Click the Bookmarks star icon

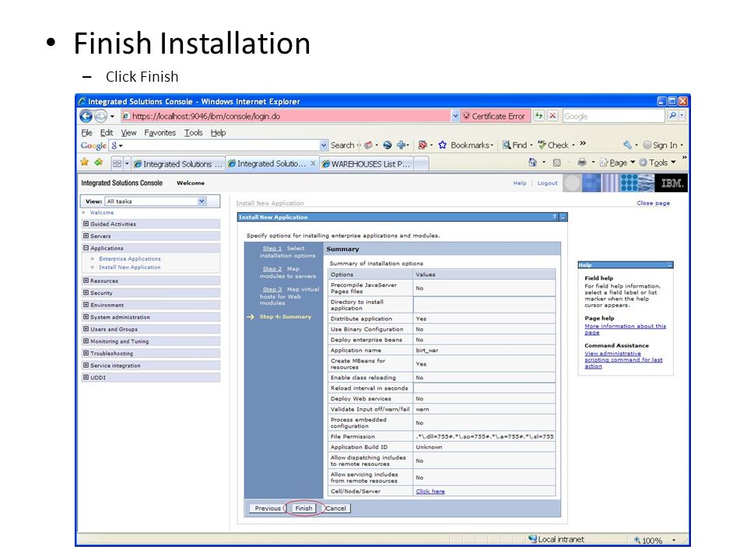(x=443, y=145)
